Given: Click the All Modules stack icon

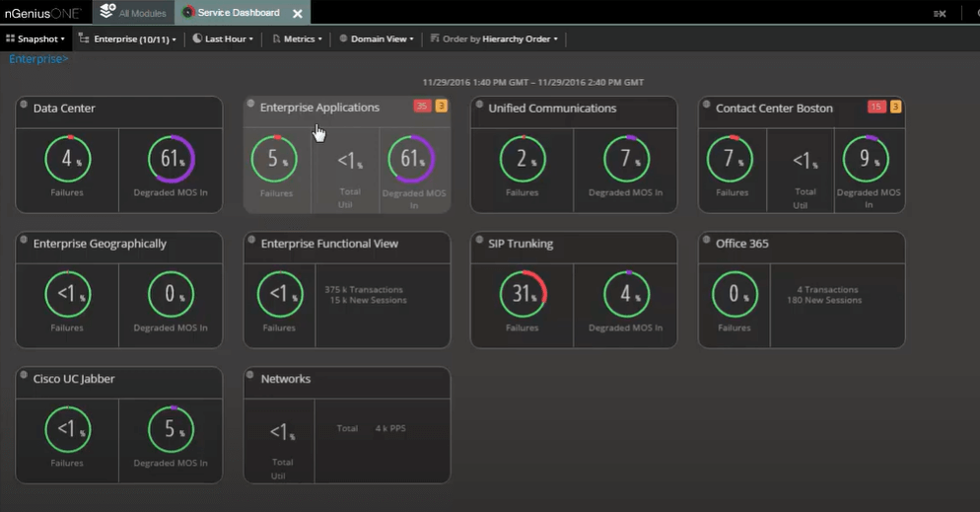Looking at the screenshot, I should (107, 11).
